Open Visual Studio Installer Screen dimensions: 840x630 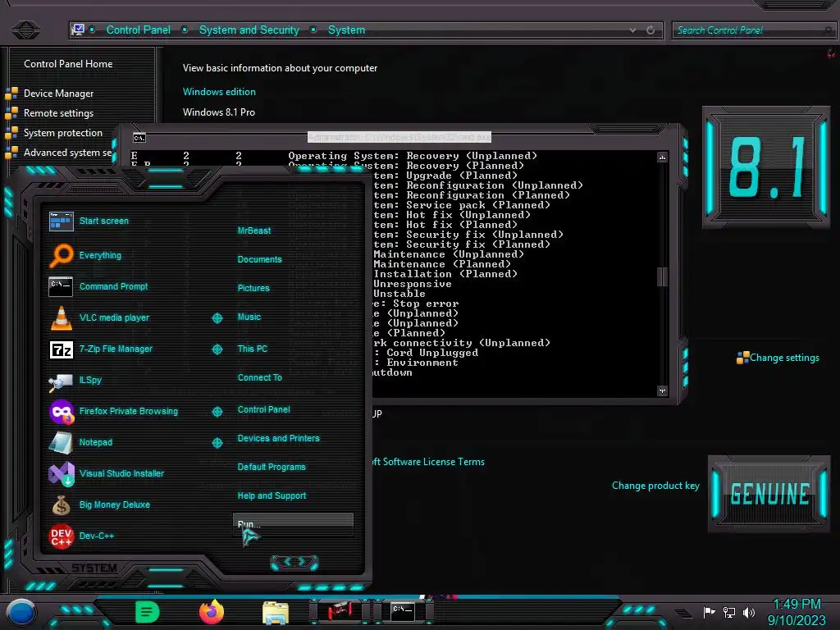(x=107, y=473)
